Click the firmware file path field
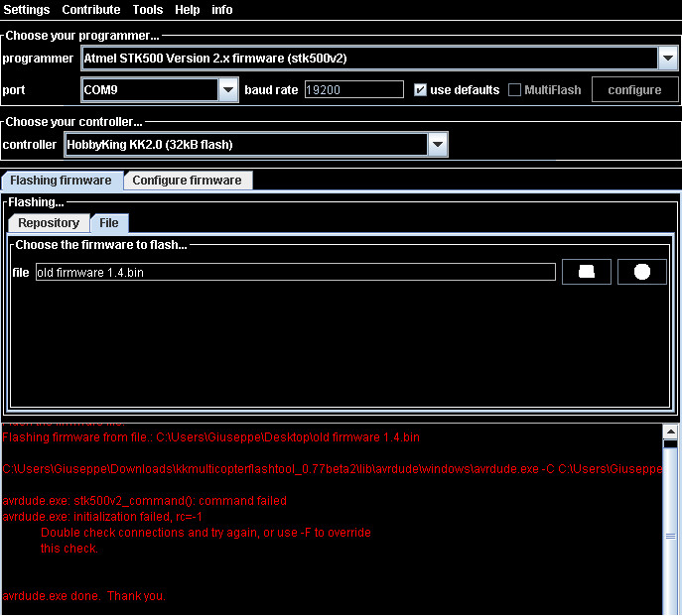This screenshot has height=616, width=682. [296, 272]
